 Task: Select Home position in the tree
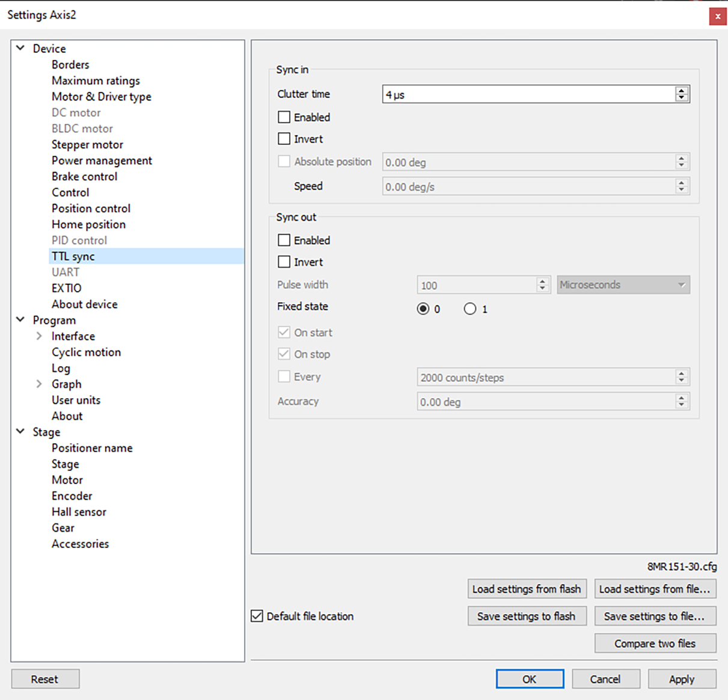tap(88, 224)
